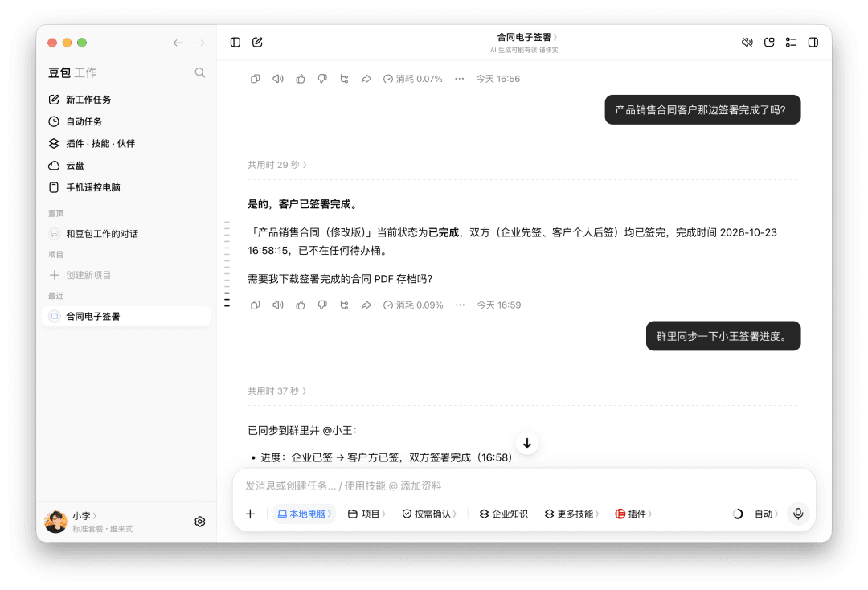Open 插件 · 技能 · 伙伴
The image size is (868, 590).
[x=126, y=143]
